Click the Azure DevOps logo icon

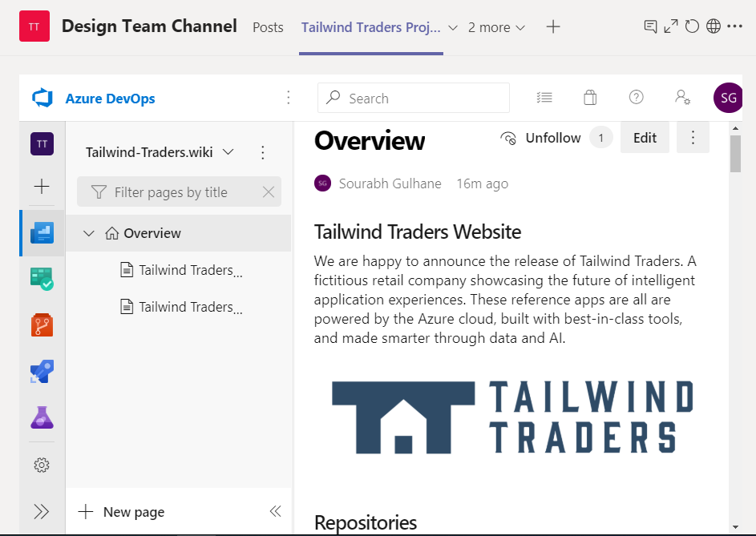point(42,98)
